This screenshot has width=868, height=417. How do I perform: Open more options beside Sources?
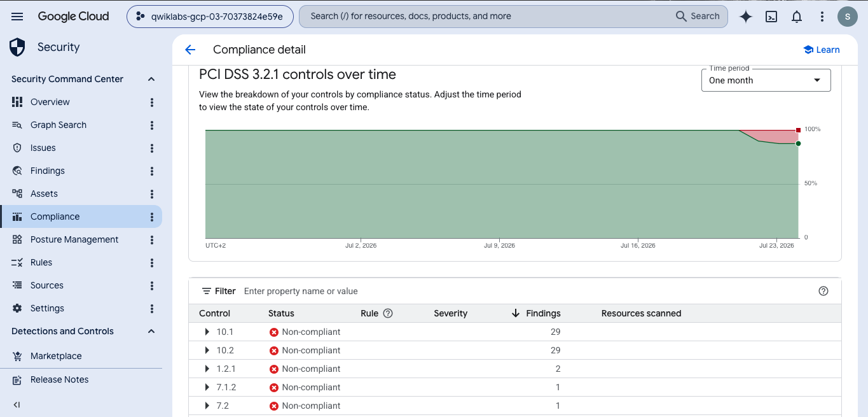[x=152, y=286]
